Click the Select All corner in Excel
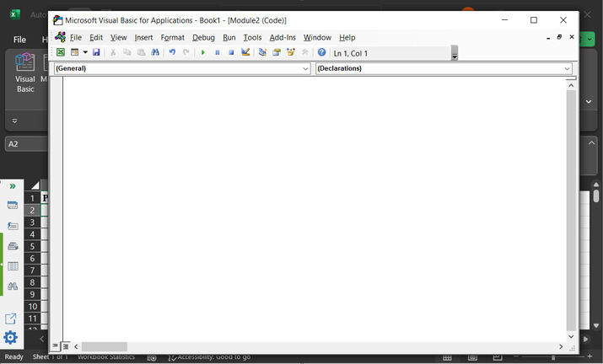This screenshot has width=603, height=364. tap(35, 185)
